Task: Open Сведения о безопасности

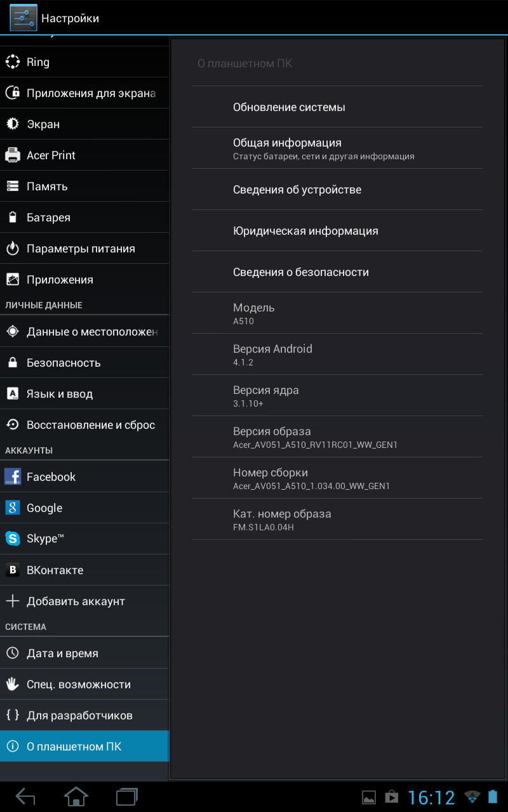Action: (x=337, y=272)
